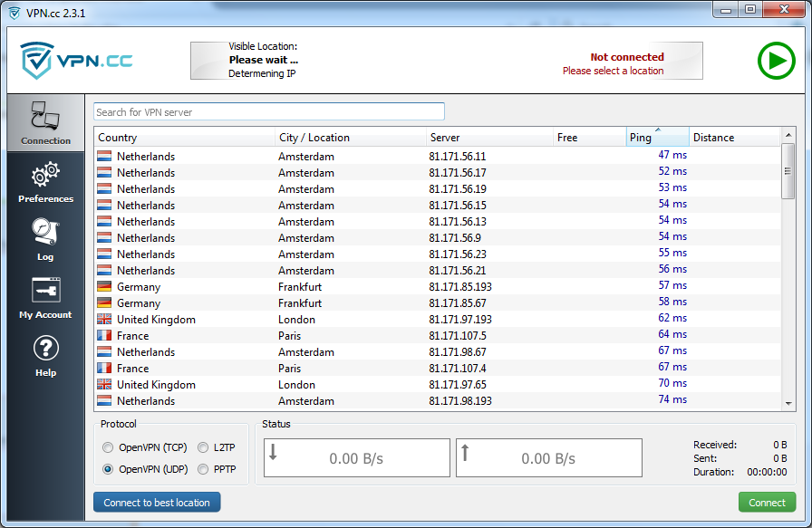812x528 pixels.
Task: Enable the L2TP protocol option
Action: [x=203, y=446]
